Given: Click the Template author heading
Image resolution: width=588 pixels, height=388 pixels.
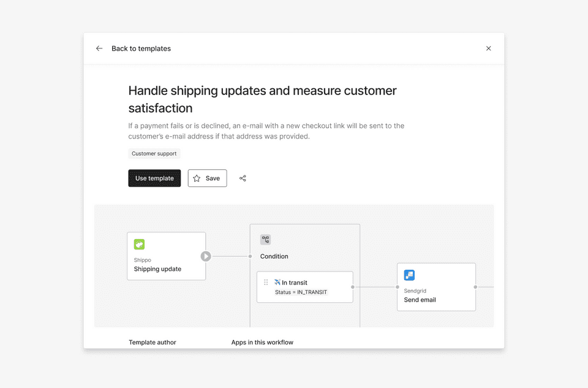Looking at the screenshot, I should pyautogui.click(x=153, y=342).
